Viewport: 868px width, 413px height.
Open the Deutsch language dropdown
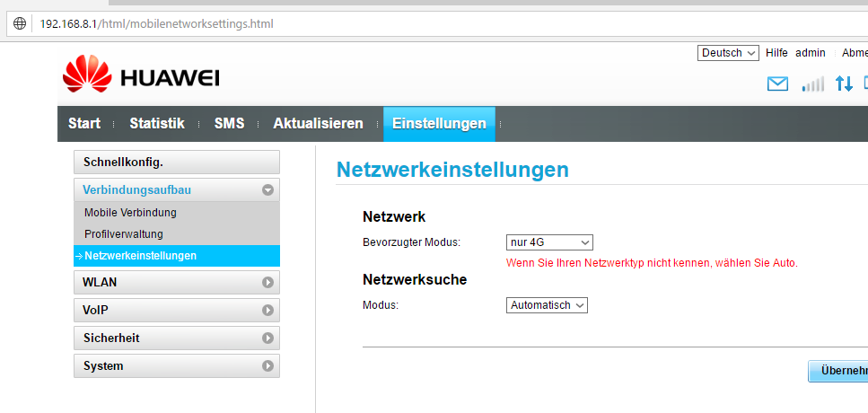coord(728,53)
